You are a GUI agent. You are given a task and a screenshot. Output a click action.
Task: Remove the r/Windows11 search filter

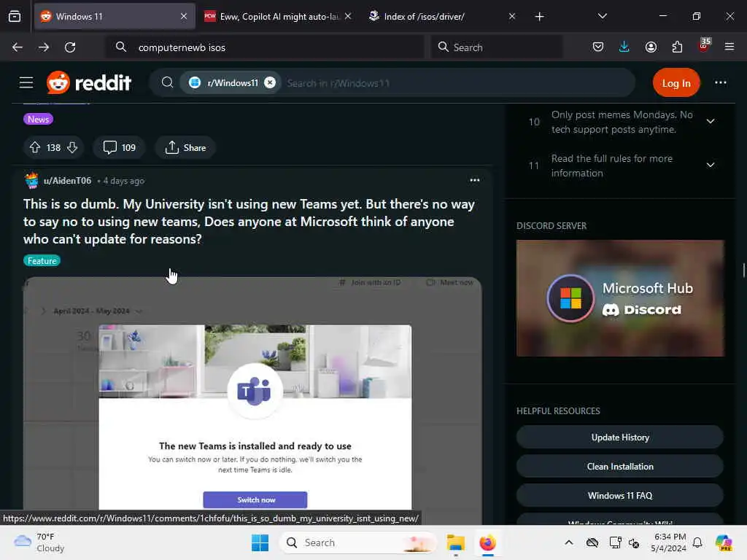[x=270, y=83]
